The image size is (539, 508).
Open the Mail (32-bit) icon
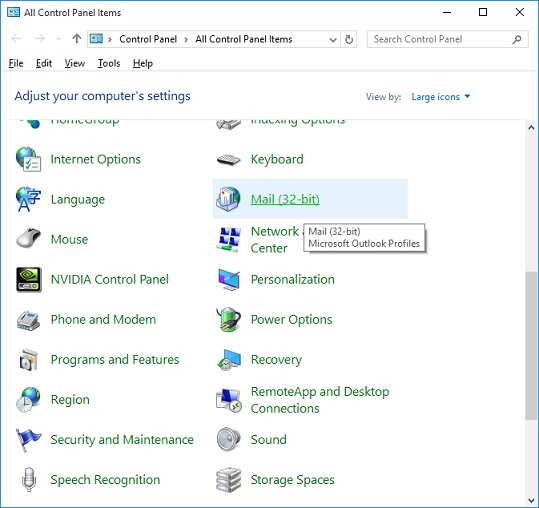point(228,199)
